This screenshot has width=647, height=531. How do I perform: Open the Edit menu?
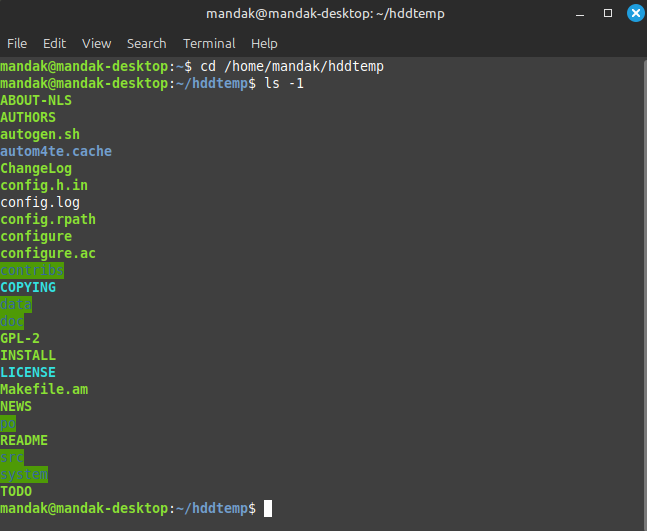pos(54,43)
